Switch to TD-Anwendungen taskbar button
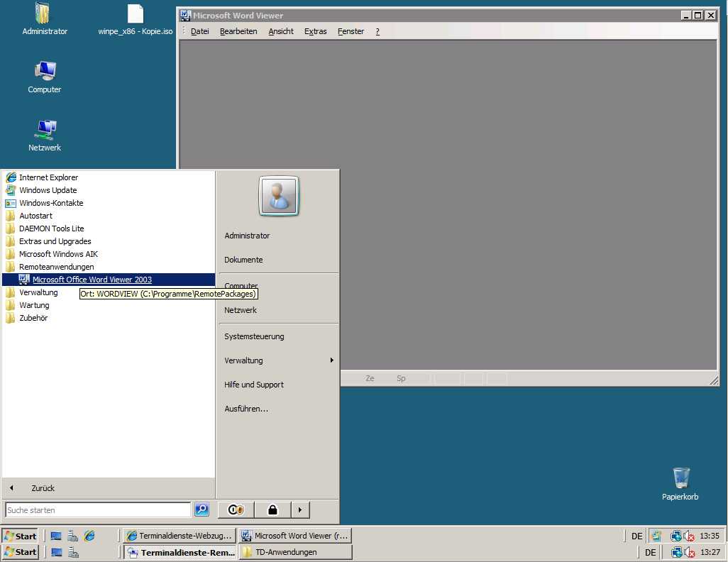 pyautogui.click(x=295, y=552)
